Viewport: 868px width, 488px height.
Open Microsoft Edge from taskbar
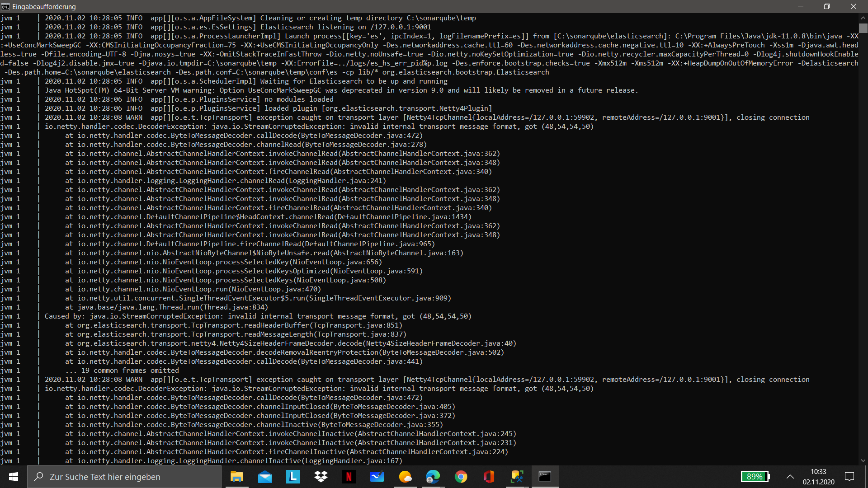[433, 477]
